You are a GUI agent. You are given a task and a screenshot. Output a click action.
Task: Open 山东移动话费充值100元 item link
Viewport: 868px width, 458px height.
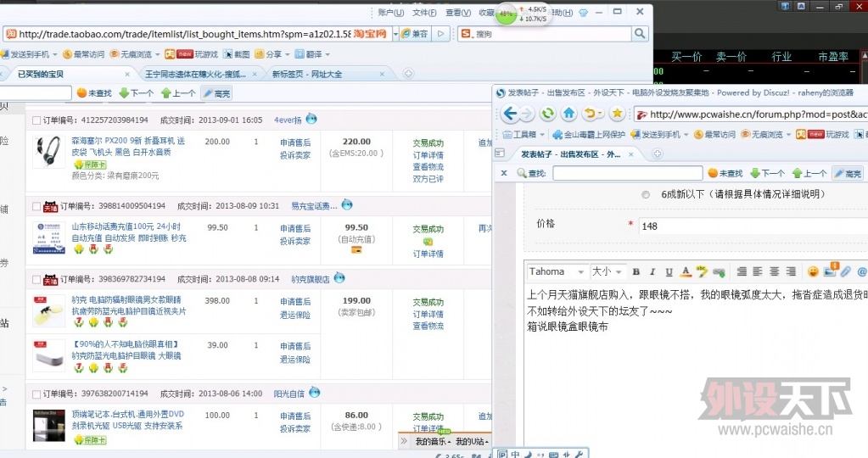(128, 232)
